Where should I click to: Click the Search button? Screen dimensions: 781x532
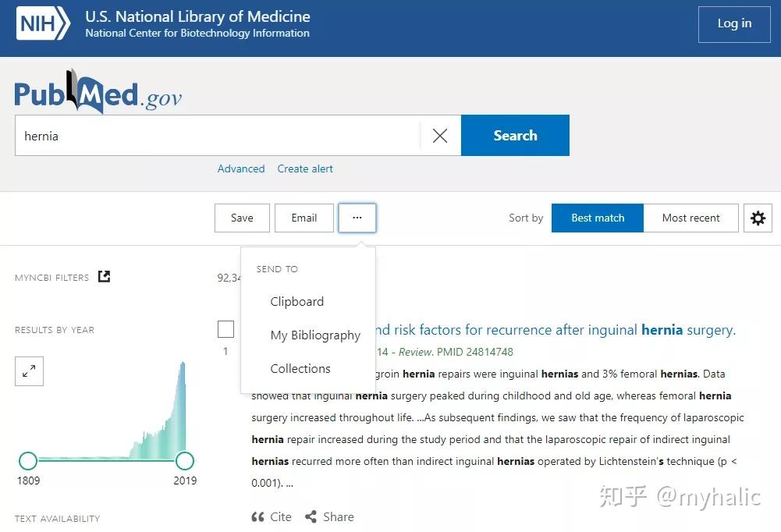(x=515, y=135)
